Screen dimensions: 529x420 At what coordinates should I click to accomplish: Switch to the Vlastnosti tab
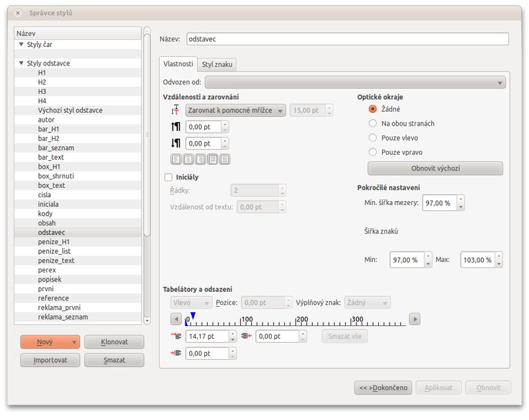178,63
